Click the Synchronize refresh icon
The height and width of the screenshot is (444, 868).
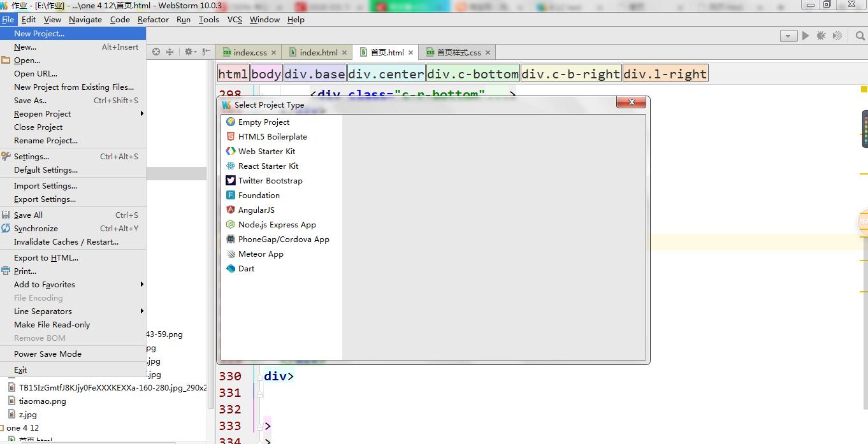[x=6, y=228]
